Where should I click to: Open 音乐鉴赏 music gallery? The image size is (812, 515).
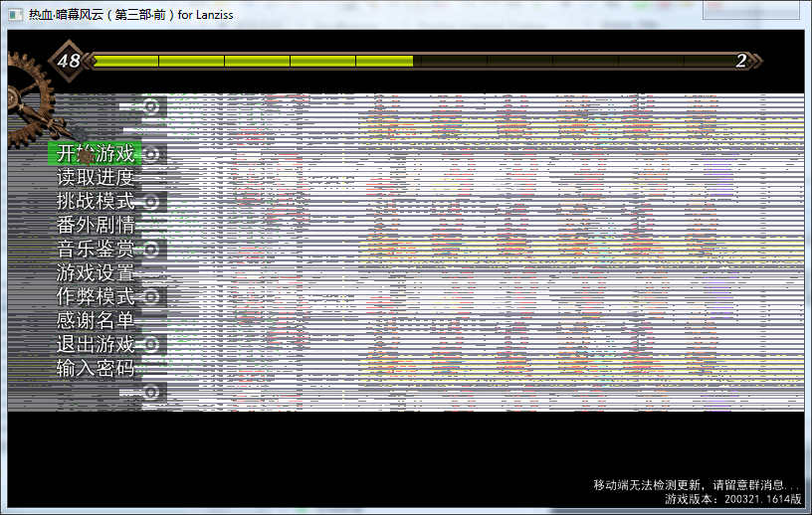(96, 249)
